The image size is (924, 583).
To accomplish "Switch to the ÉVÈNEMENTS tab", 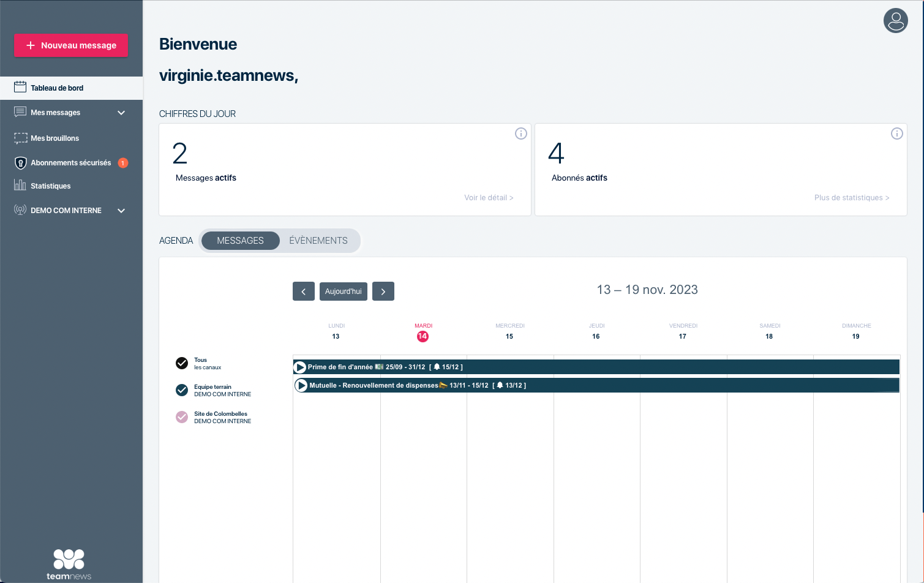I will (318, 241).
